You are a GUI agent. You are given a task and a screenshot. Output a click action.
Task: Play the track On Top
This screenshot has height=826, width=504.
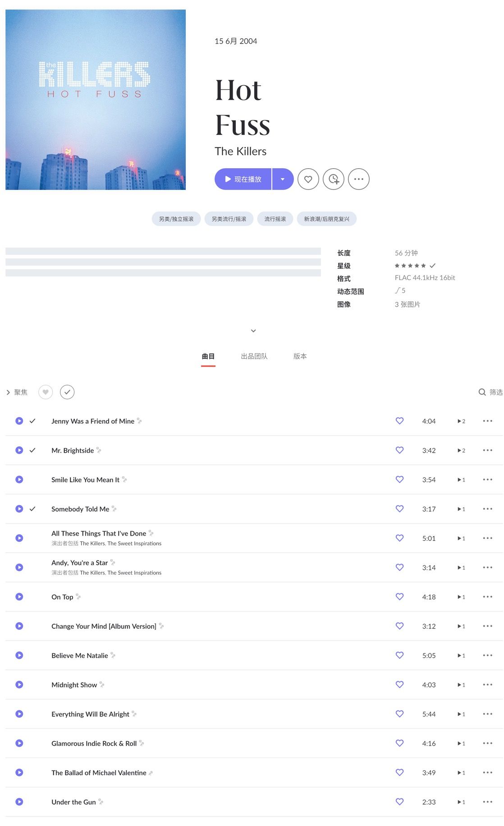pos(19,597)
